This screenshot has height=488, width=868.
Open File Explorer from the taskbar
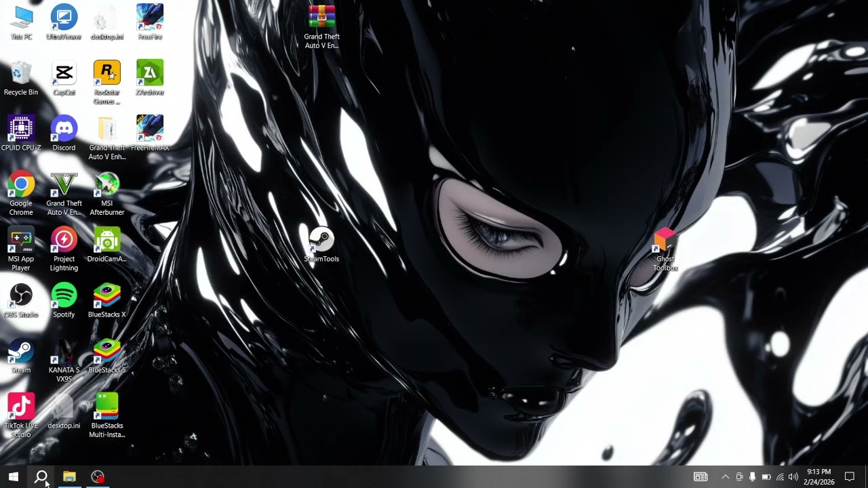[69, 476]
